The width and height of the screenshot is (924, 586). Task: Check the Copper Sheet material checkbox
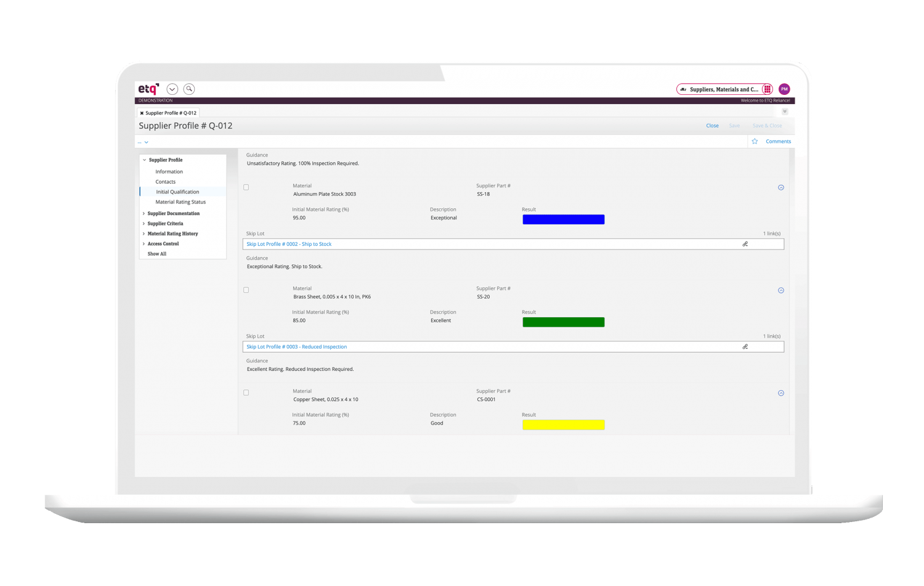tap(246, 393)
